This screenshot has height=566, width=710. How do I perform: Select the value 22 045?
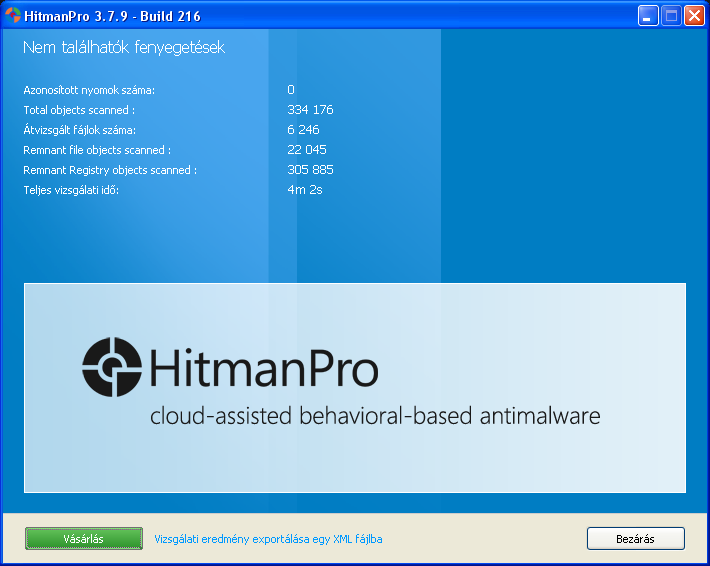[x=307, y=149]
